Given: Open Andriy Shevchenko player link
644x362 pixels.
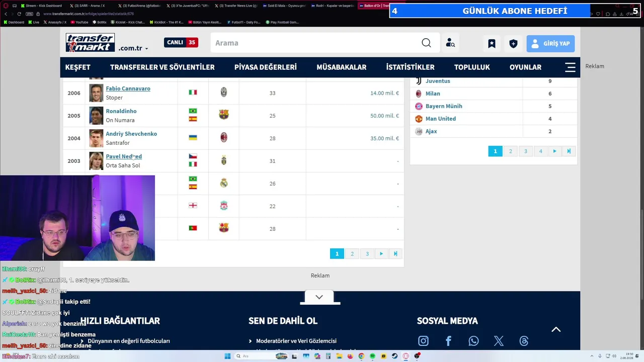Looking at the screenshot, I should point(131,134).
